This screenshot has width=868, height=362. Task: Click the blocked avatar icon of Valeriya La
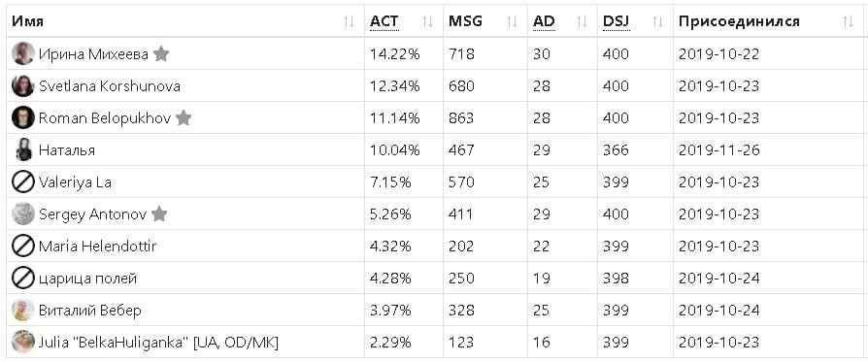click(23, 182)
